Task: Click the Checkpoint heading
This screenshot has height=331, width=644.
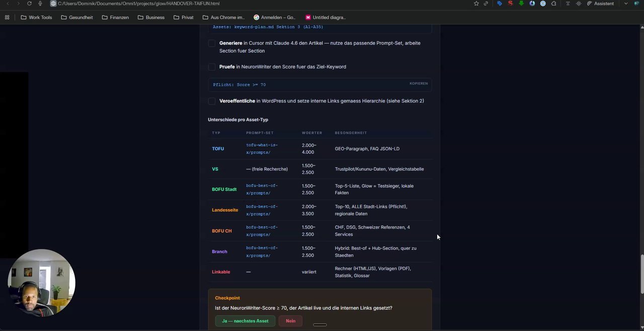Action: click(227, 298)
